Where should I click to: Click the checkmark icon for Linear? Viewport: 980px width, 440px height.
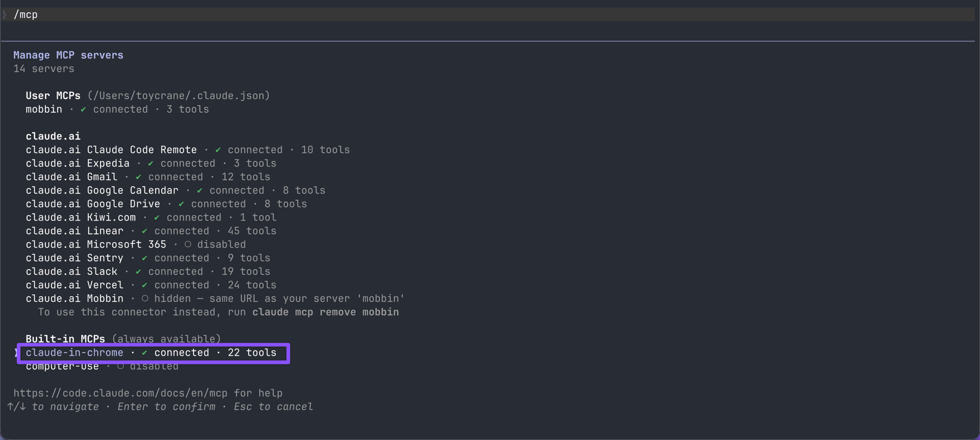144,231
